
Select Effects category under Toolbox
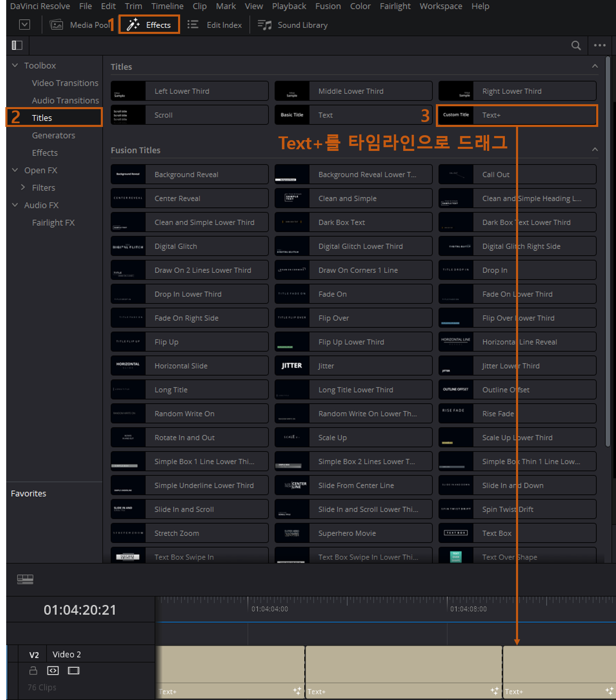(45, 153)
